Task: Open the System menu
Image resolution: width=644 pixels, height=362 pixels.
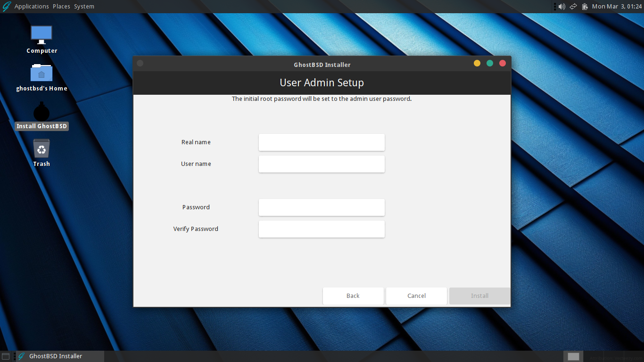Action: (84, 7)
